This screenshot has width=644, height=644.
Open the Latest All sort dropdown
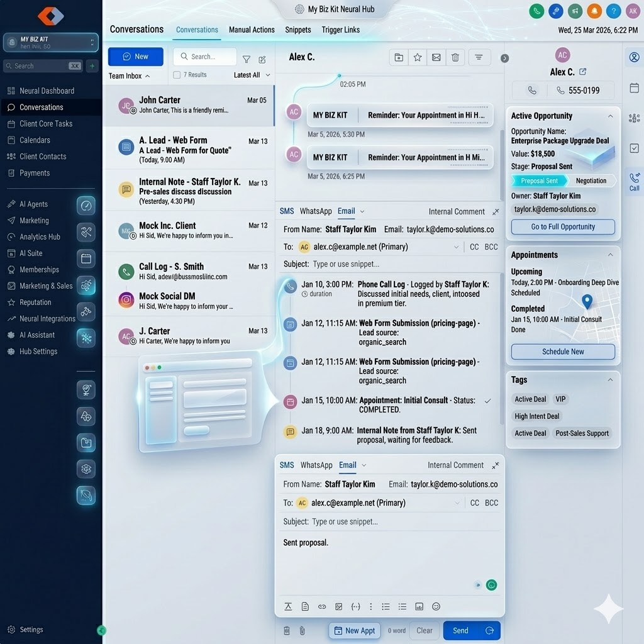(252, 75)
